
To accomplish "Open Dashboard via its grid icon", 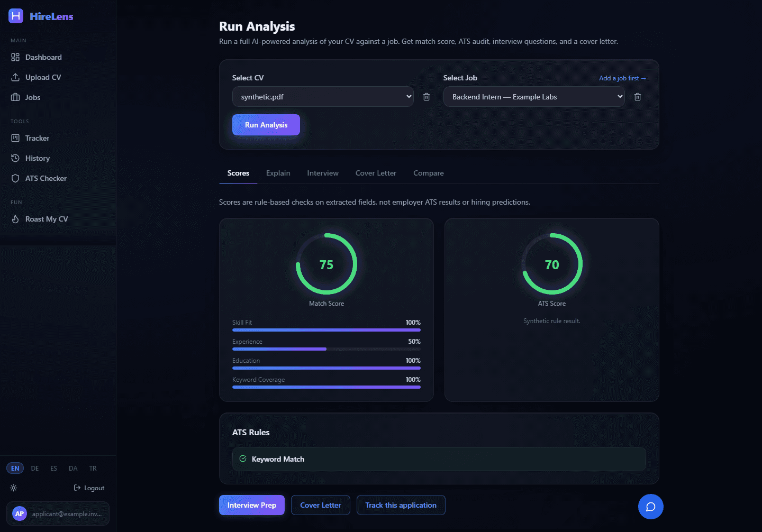I will coord(15,57).
